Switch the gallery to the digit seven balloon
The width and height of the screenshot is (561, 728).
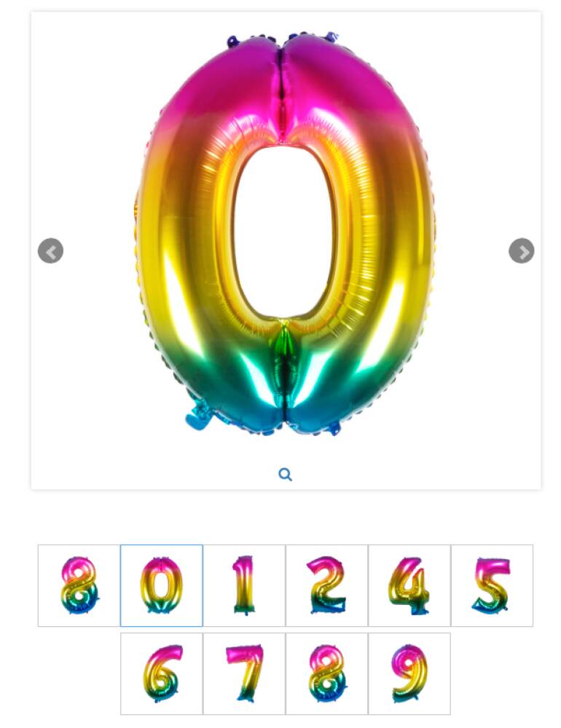tap(244, 673)
